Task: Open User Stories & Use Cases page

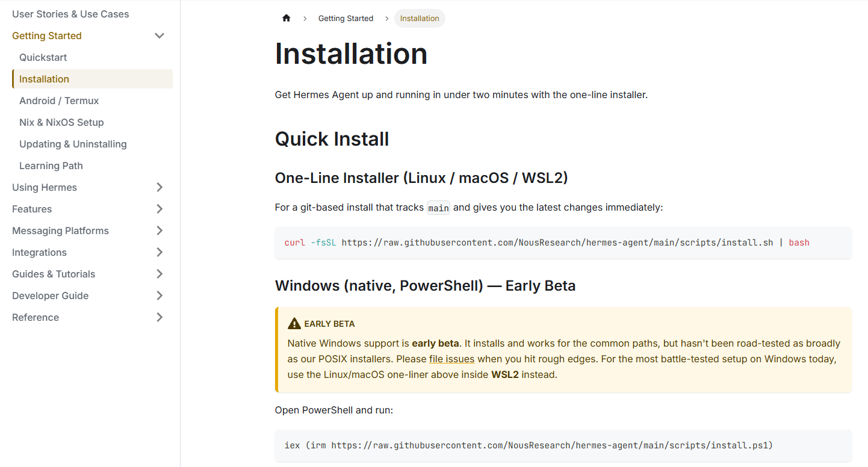Action: [x=70, y=14]
